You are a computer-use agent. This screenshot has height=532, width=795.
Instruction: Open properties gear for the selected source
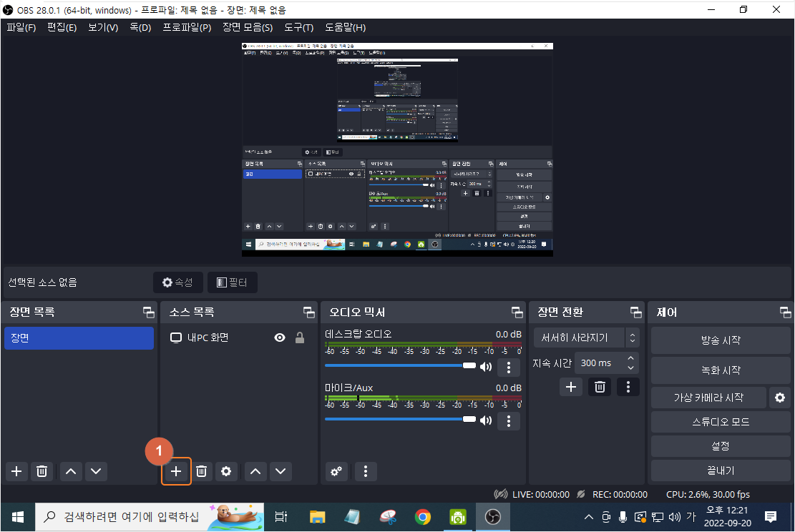click(x=226, y=471)
